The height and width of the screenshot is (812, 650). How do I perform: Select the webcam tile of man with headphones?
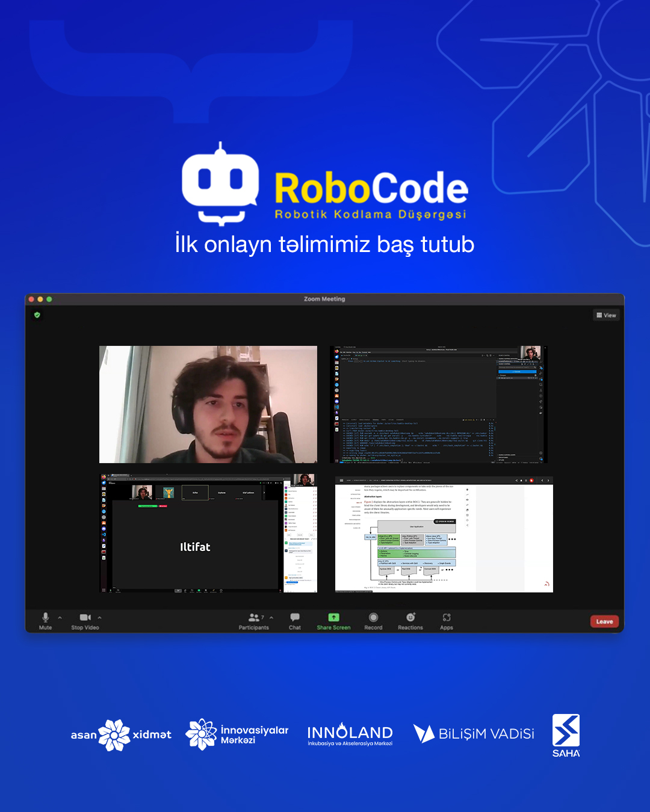(x=208, y=404)
